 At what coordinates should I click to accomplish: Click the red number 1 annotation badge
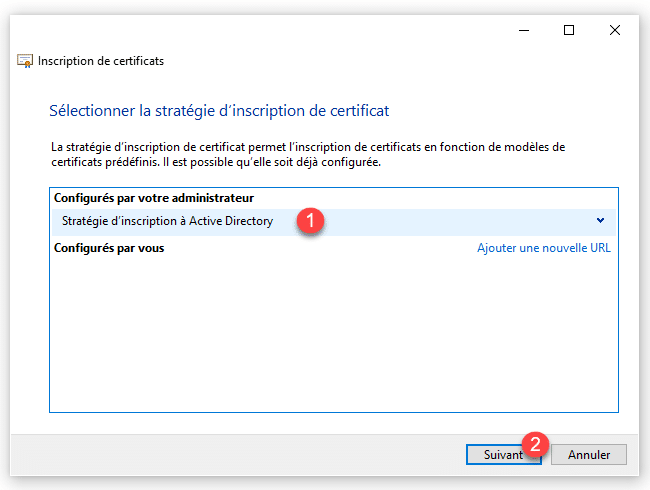311,222
